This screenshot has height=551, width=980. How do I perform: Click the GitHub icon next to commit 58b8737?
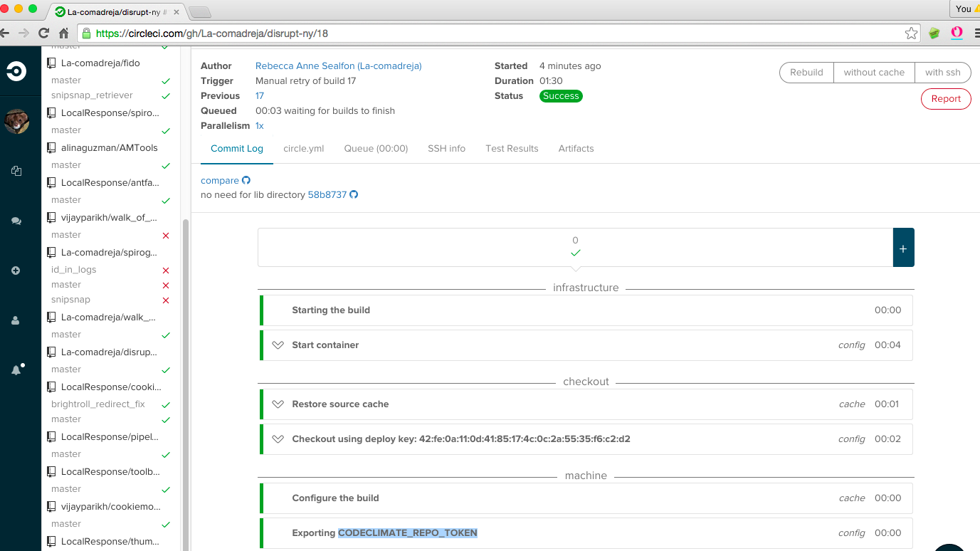(354, 194)
